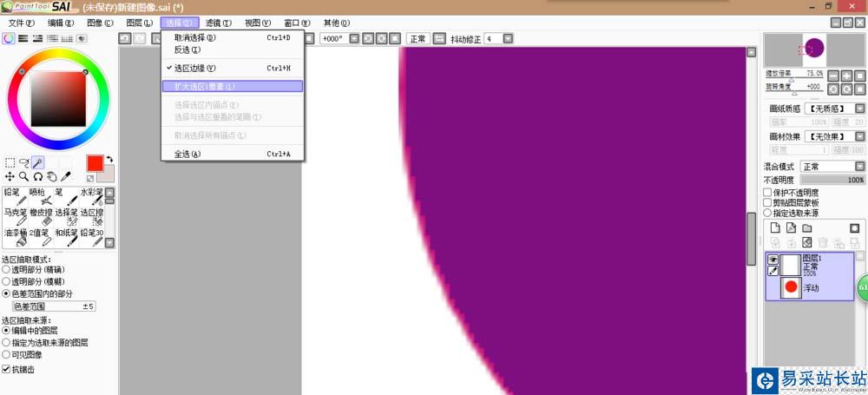868x395 pixels.
Task: Open the 图层 menu
Action: 140,23
